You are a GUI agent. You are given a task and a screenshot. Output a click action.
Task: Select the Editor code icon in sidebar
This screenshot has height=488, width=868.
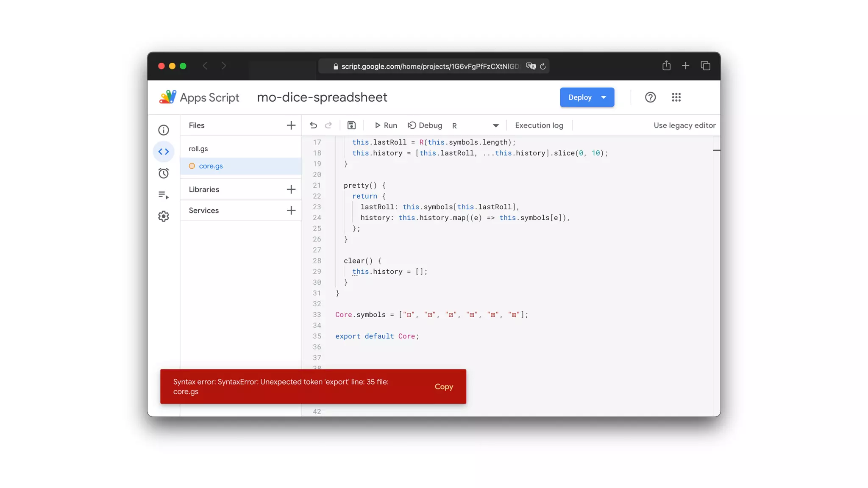pos(164,152)
